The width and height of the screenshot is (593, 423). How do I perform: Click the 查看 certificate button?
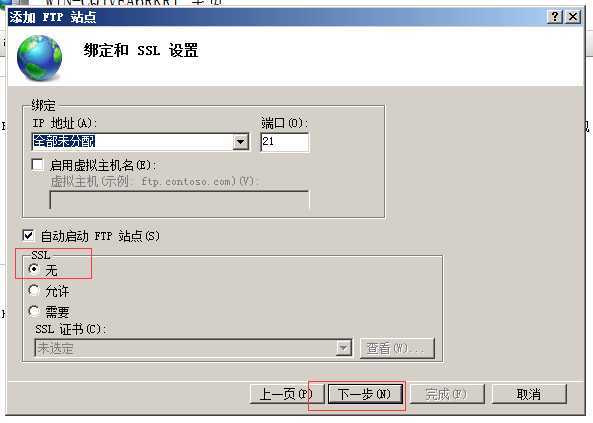(x=397, y=348)
